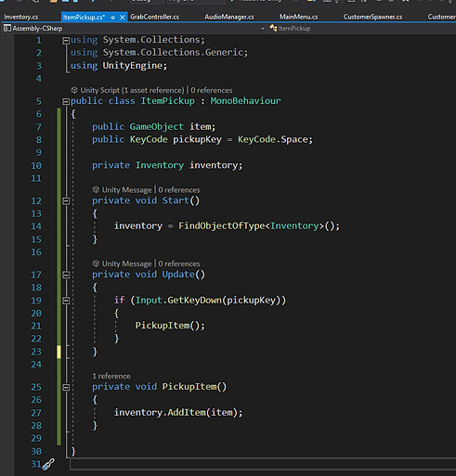Pin the ItemPickup.cs tab
The width and height of the screenshot is (456, 476).
coord(113,18)
